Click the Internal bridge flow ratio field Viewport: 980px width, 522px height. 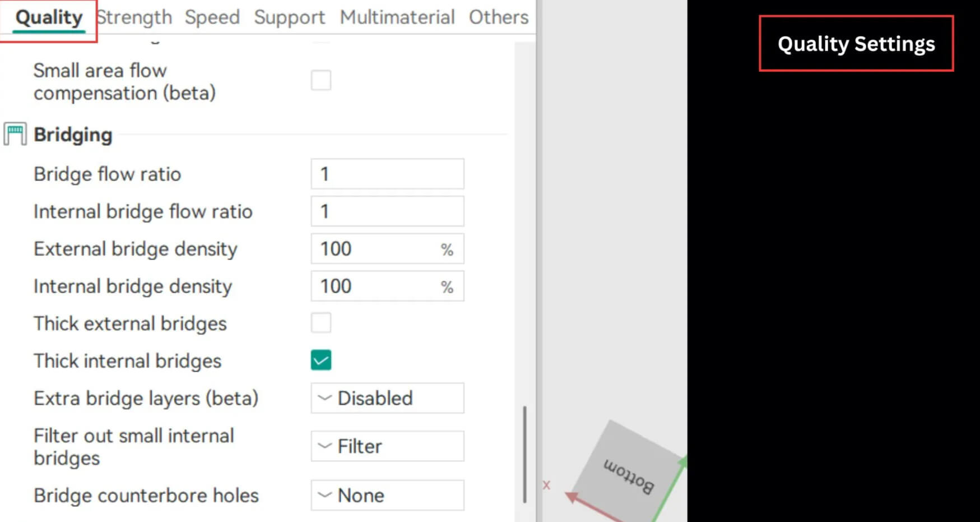387,211
